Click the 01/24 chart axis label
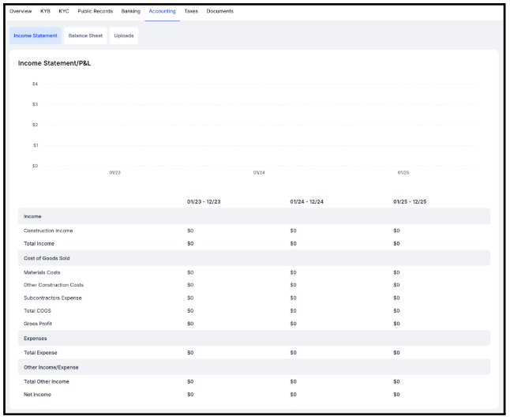Screen dimensions: 510x420 259,173
